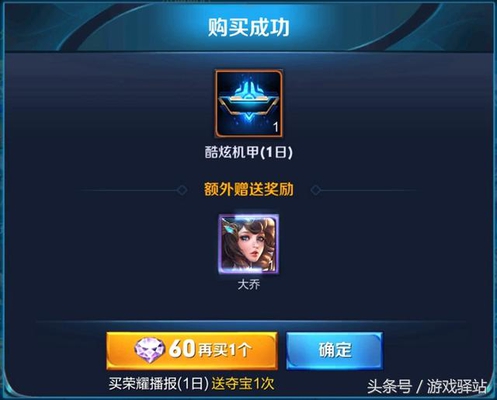Confirm purchase with 确定 button
The height and width of the screenshot is (400, 497).
tap(334, 350)
